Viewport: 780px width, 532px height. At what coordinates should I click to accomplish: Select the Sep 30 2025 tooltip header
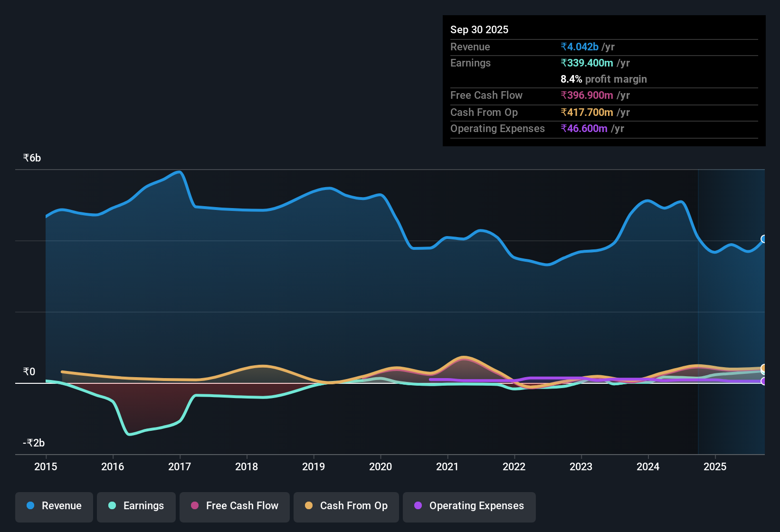[x=479, y=29]
